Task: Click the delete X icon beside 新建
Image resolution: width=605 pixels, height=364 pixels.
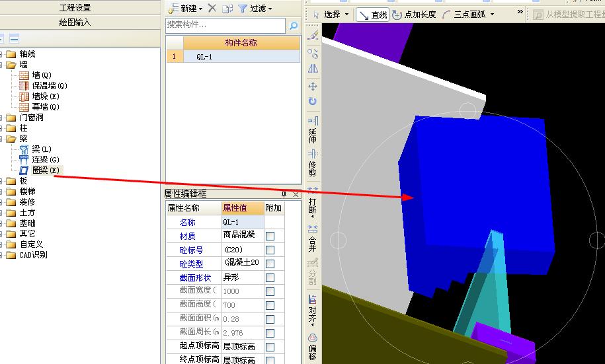Action: (x=212, y=8)
